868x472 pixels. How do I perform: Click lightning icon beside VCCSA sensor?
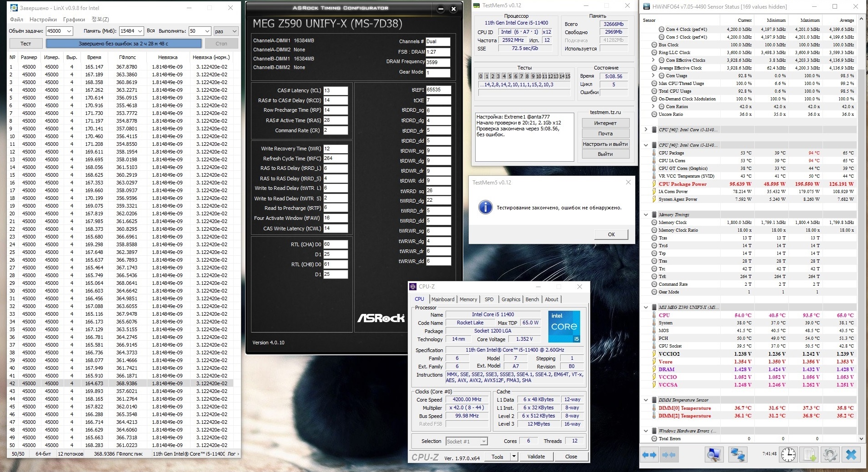[654, 385]
